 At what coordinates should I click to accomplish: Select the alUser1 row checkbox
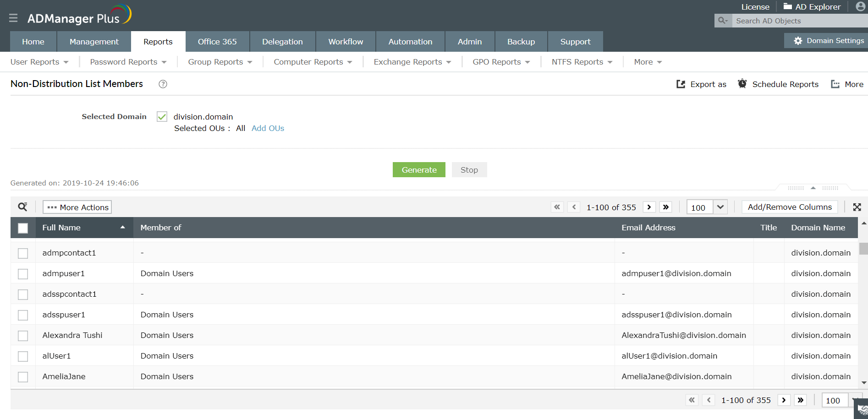(23, 356)
